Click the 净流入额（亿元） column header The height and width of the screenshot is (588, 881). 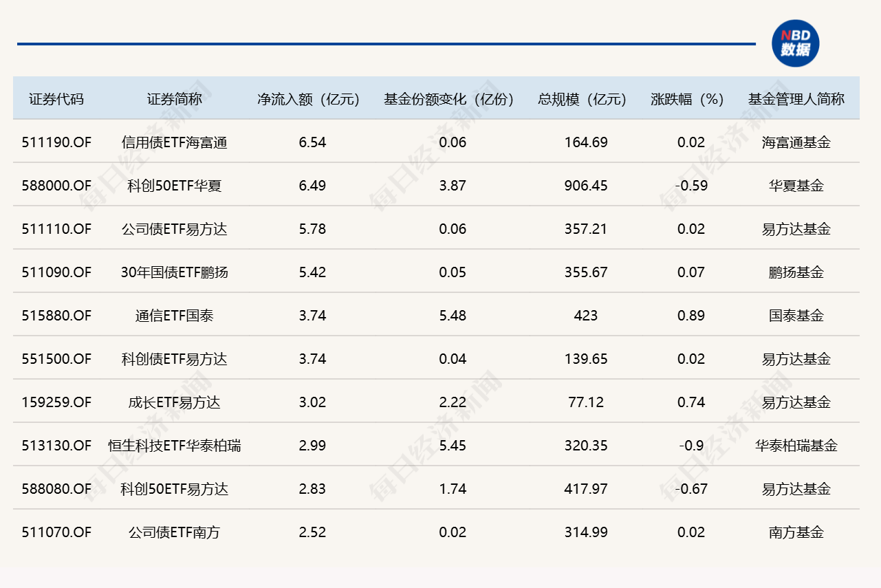pos(309,99)
